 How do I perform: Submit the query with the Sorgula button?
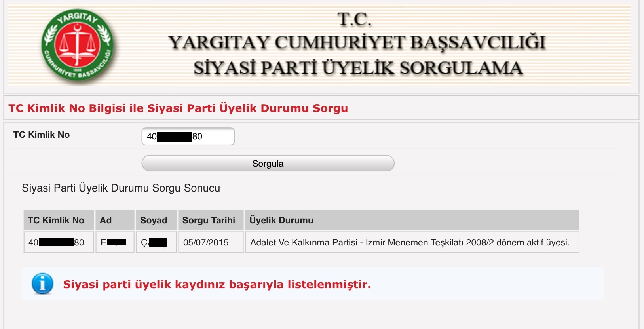point(268,164)
